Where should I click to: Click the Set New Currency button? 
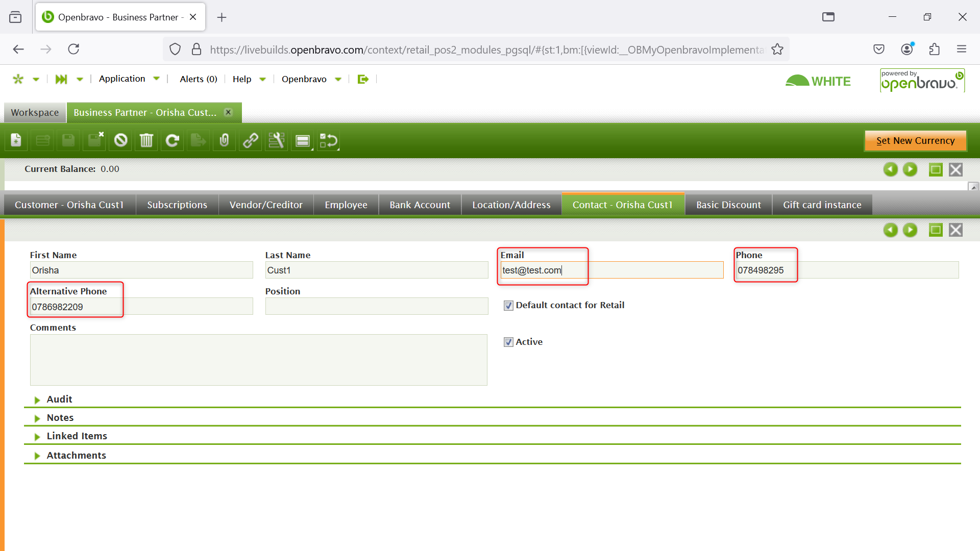[915, 141]
